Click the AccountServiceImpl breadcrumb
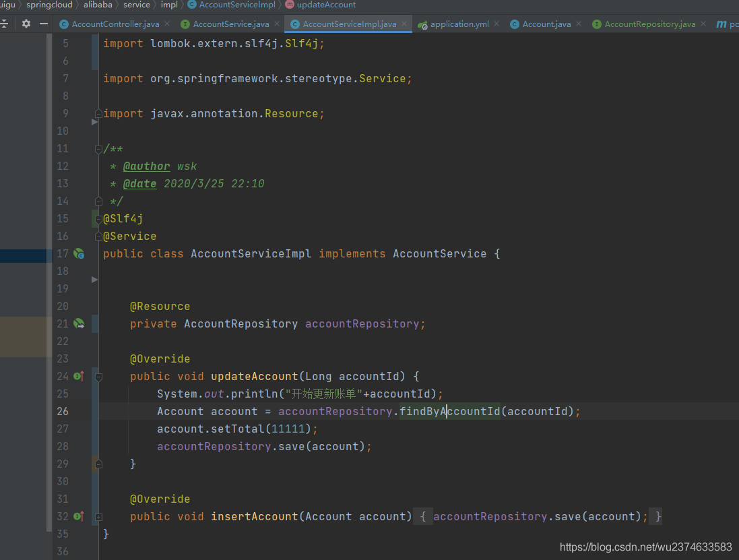The height and width of the screenshot is (560, 739). [x=237, y=5]
